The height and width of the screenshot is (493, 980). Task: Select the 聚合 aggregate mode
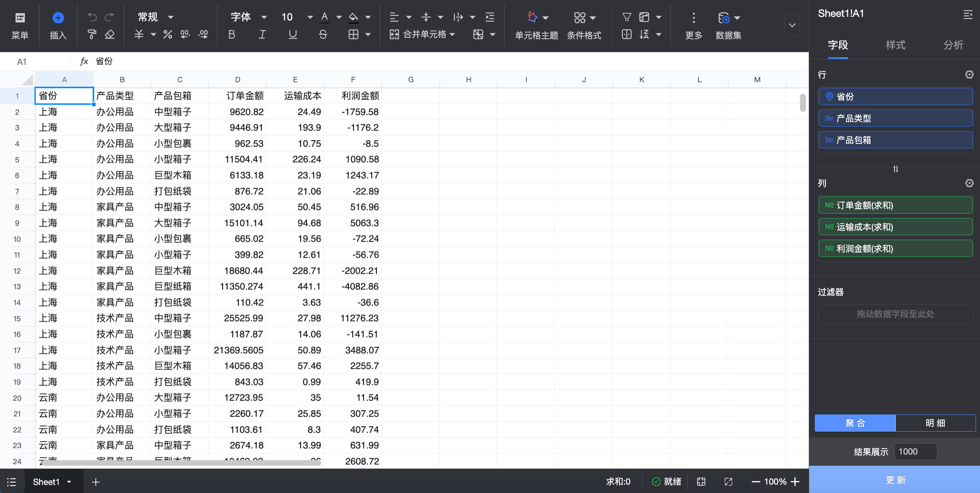coord(855,423)
